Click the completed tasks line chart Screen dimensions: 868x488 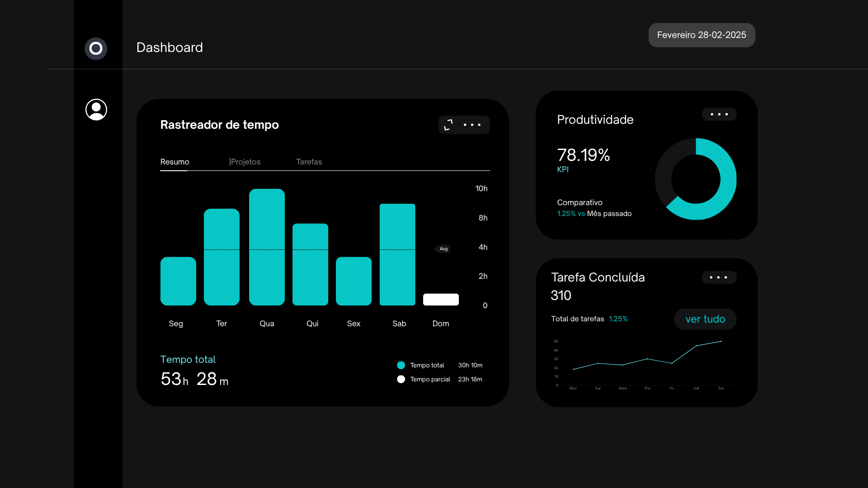(x=644, y=364)
